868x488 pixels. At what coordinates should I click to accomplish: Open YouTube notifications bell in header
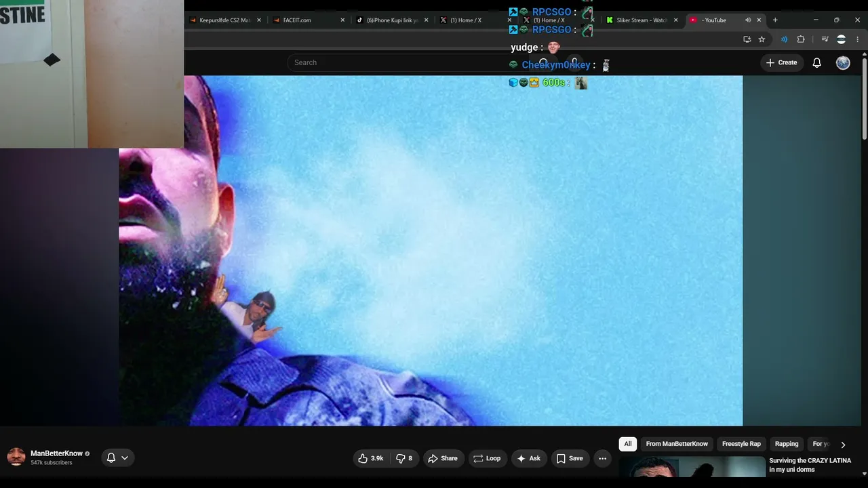tap(817, 62)
